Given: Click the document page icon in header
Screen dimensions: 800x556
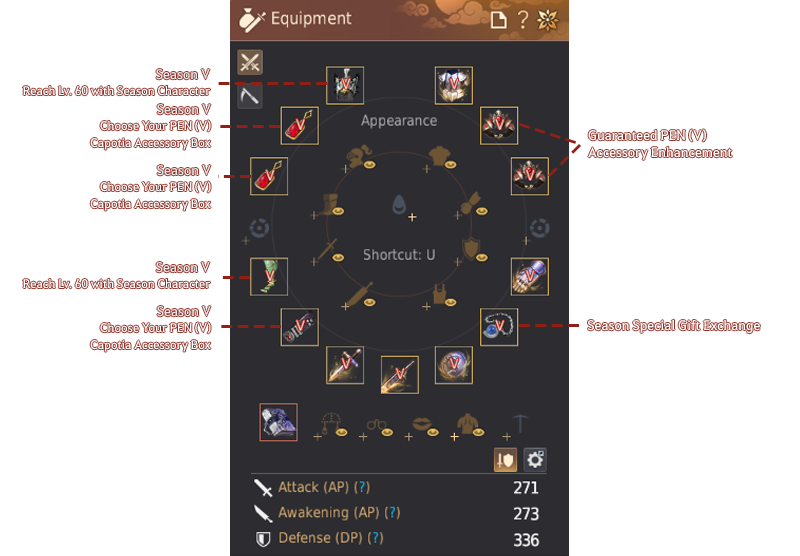Looking at the screenshot, I should (498, 20).
